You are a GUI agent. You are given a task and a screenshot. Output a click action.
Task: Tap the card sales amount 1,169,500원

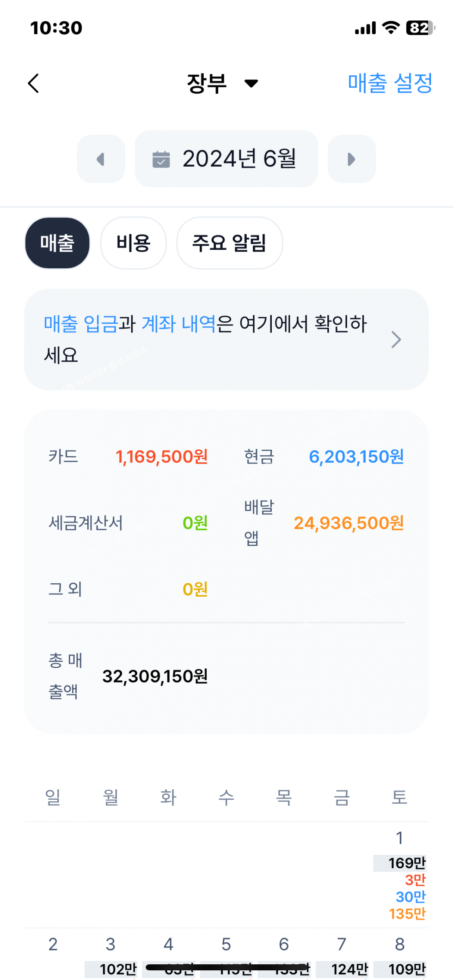click(161, 457)
